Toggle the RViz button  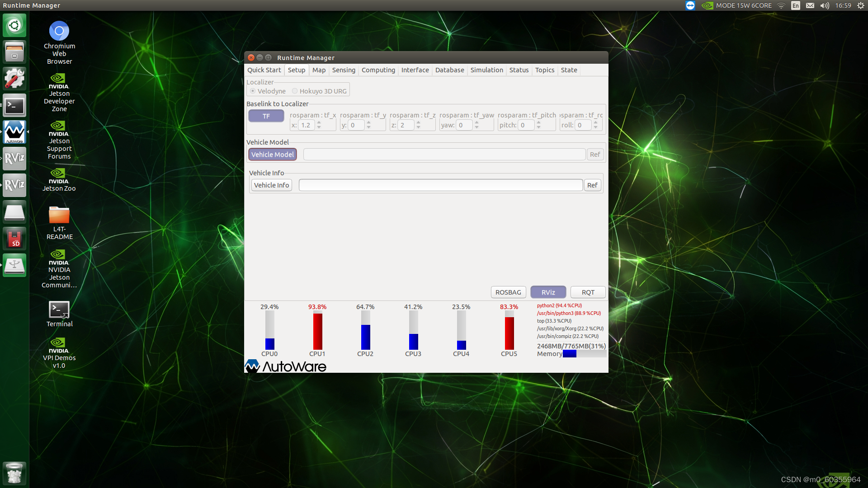click(x=548, y=292)
